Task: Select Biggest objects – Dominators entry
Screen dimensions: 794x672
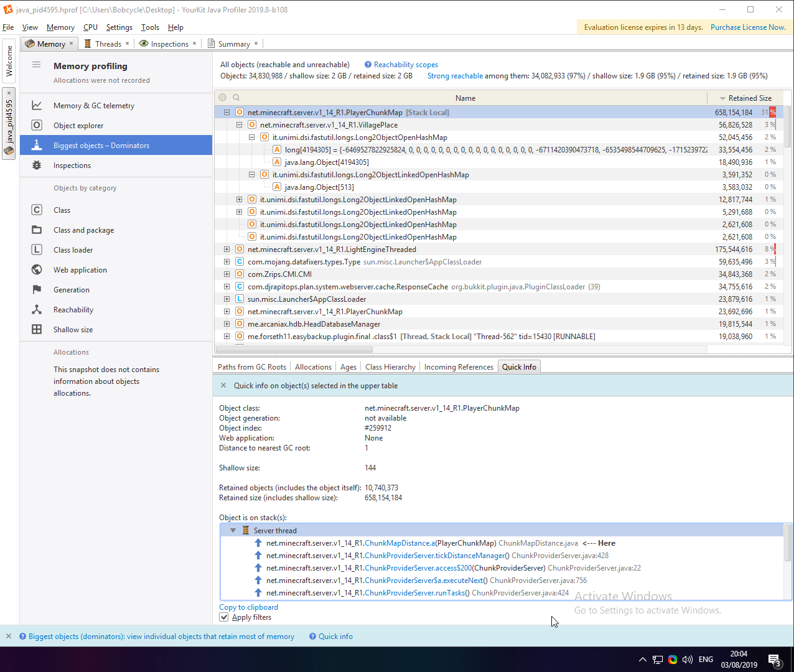Action: point(116,146)
